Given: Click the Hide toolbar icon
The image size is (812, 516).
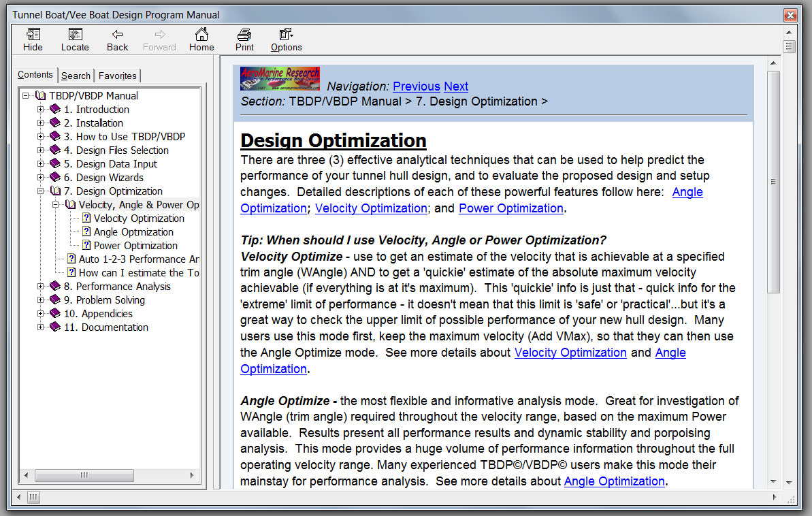Looking at the screenshot, I should [33, 35].
